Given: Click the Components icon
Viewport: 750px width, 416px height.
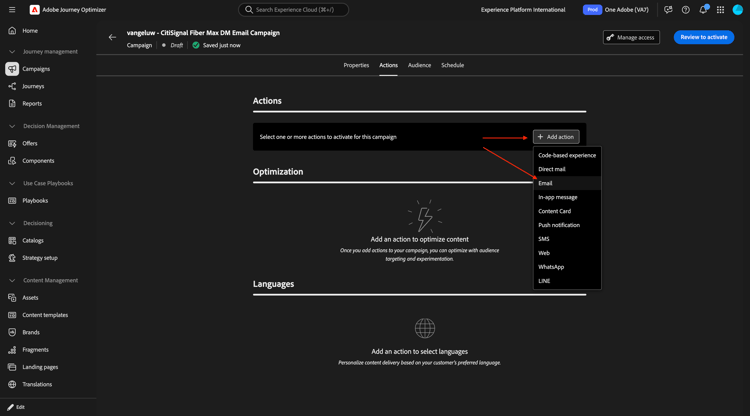Looking at the screenshot, I should [12, 161].
